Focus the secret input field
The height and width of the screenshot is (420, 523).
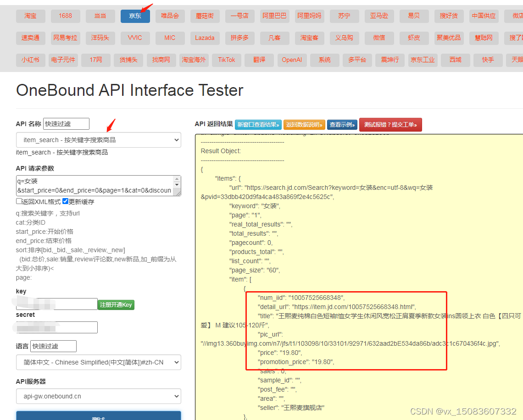[x=57, y=327]
